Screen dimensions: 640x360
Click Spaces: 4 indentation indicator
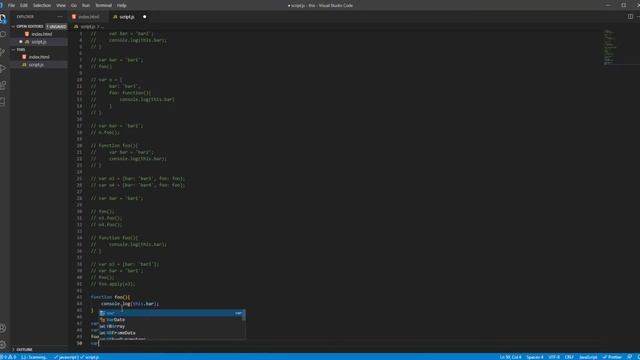(535, 357)
